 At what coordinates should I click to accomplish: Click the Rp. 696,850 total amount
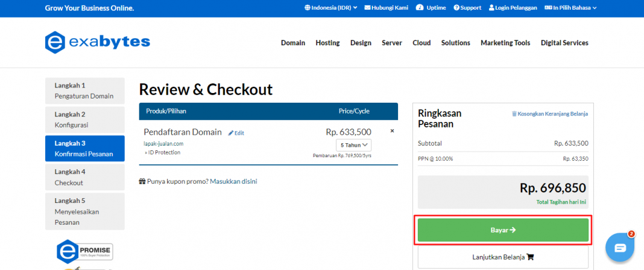point(553,188)
